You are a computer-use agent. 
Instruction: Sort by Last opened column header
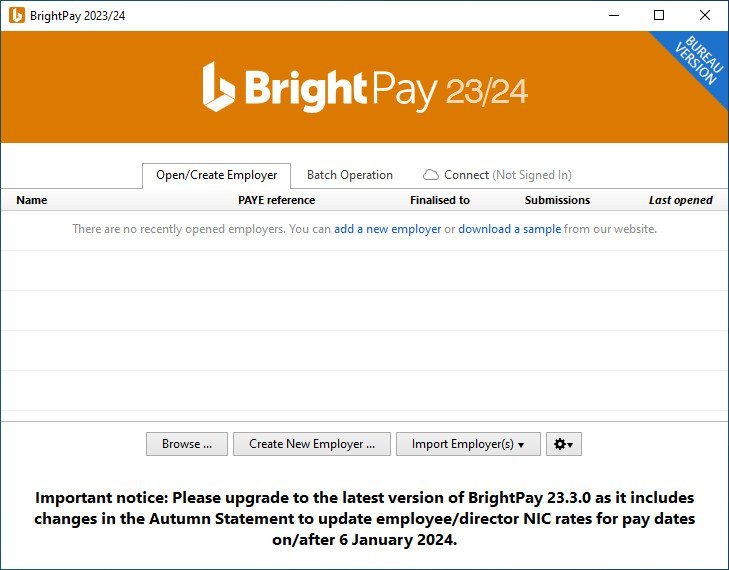coord(681,200)
